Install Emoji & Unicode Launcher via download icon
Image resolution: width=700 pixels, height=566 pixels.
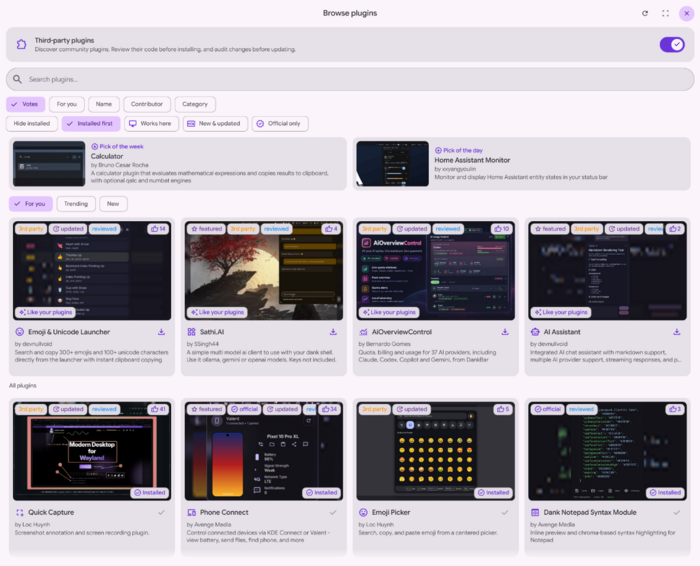[x=162, y=332]
